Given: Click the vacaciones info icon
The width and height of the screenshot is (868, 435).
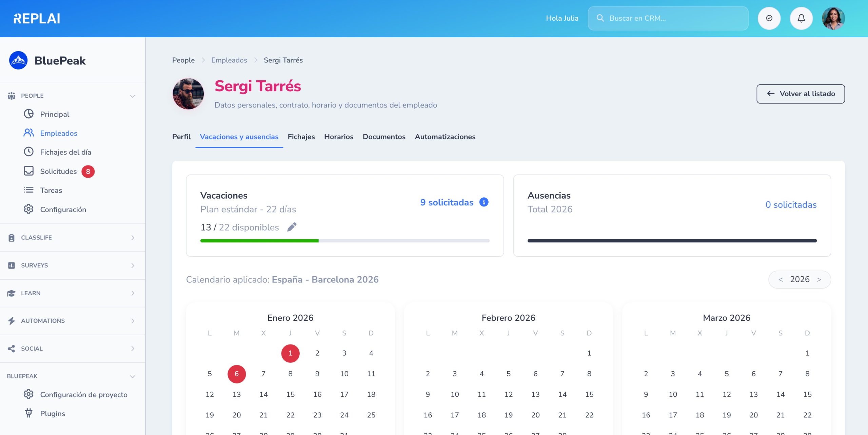Looking at the screenshot, I should (x=484, y=202).
